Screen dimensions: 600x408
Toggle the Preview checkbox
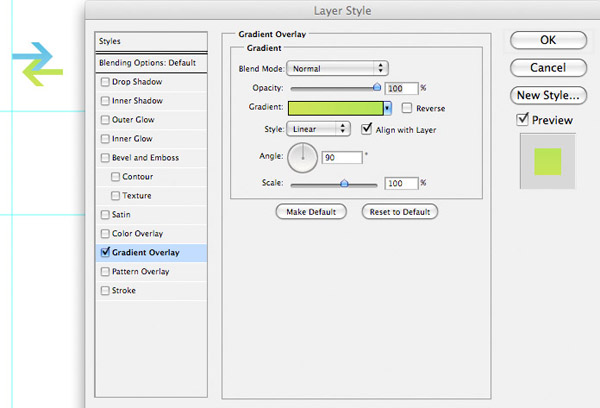[522, 119]
